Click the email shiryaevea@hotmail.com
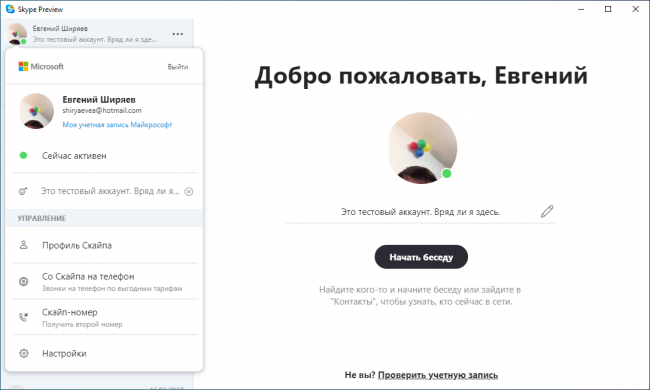Viewport: 650px width, 390px height. 102,110
